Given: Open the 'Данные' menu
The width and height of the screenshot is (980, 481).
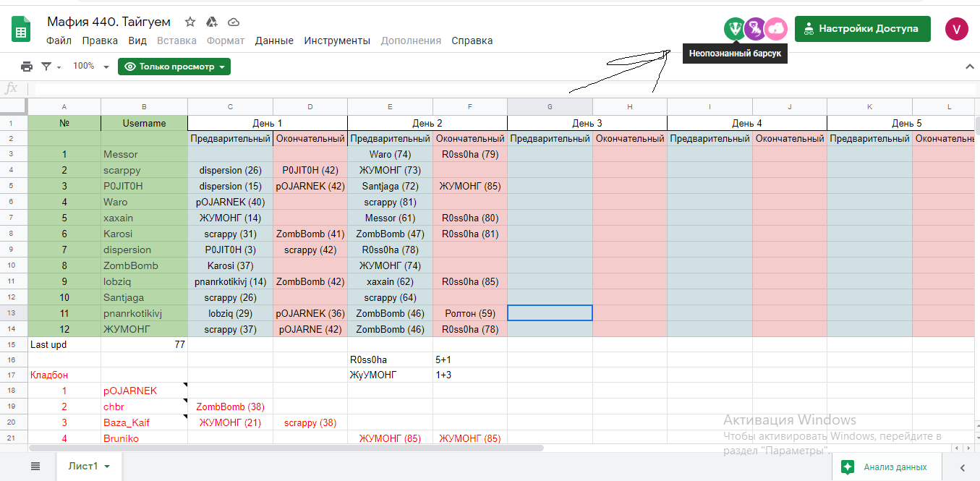Looking at the screenshot, I should (x=274, y=41).
